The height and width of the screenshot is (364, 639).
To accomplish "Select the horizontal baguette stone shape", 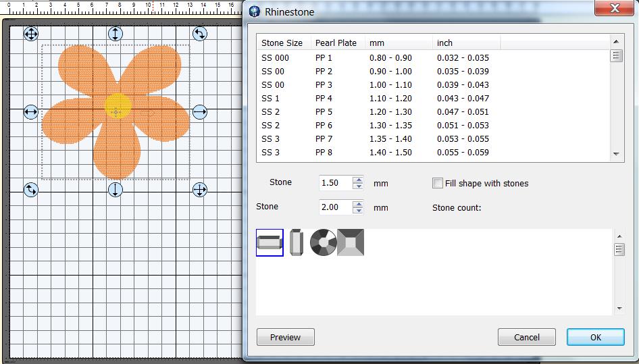I will point(270,242).
